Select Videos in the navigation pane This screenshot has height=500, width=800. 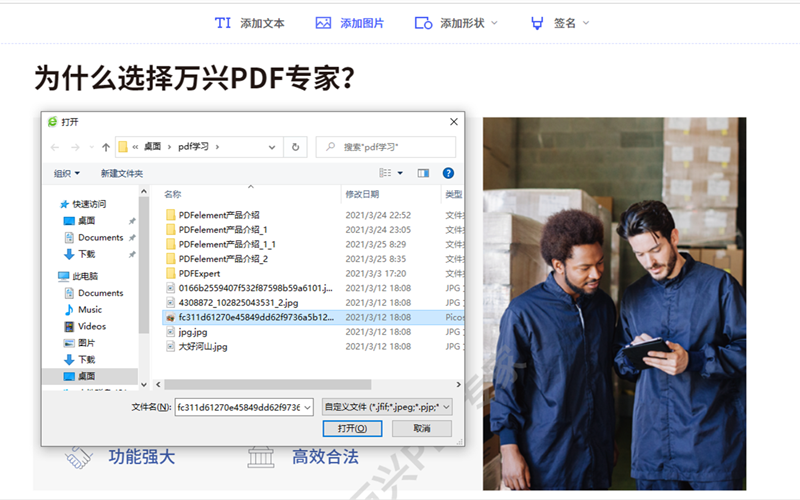[92, 326]
